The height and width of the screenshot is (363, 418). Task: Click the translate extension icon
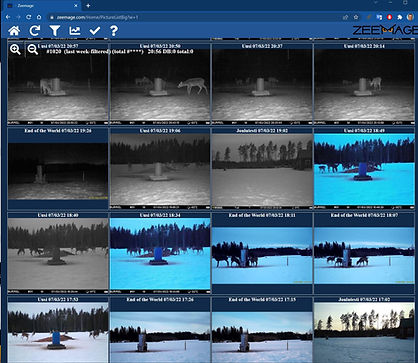(x=379, y=17)
